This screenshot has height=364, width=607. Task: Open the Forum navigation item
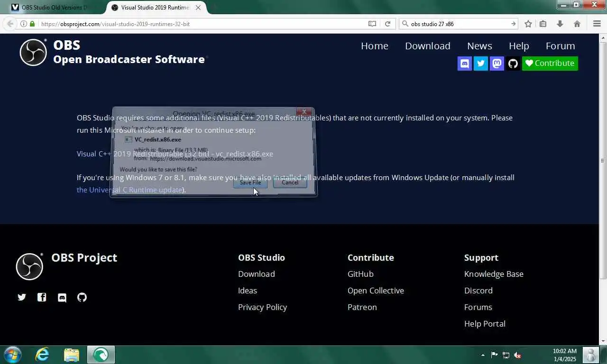(560, 46)
